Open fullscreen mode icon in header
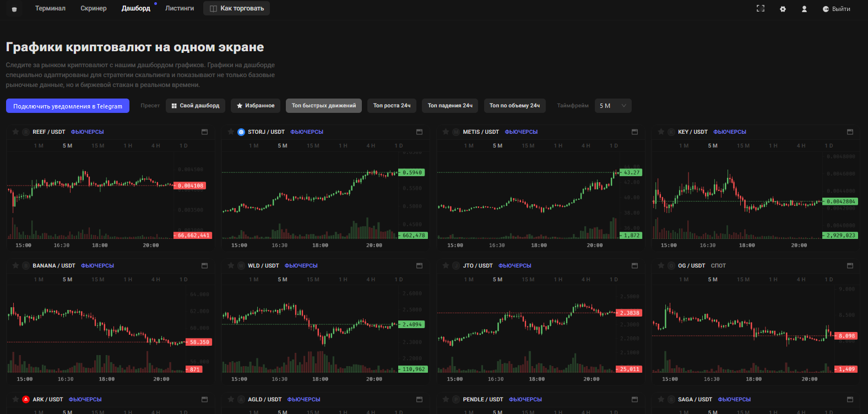The height and width of the screenshot is (414, 868). (x=761, y=8)
